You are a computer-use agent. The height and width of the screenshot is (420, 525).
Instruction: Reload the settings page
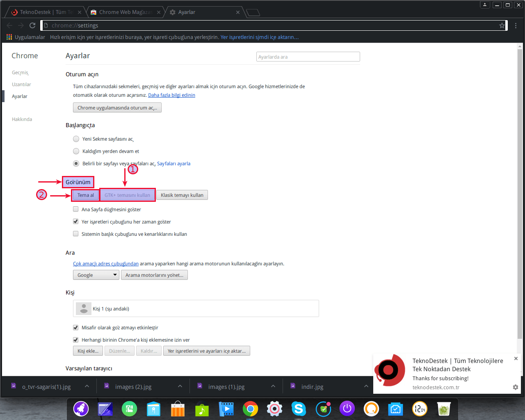(32, 25)
